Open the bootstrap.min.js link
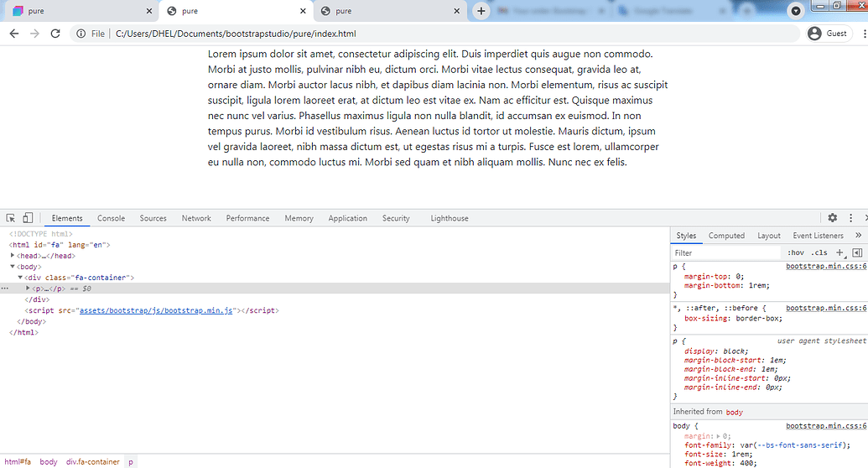 pyautogui.click(x=156, y=310)
